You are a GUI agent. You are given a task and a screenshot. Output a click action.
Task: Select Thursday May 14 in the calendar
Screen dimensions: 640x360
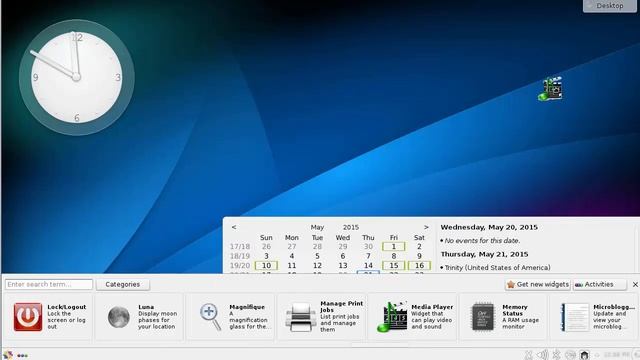click(368, 266)
